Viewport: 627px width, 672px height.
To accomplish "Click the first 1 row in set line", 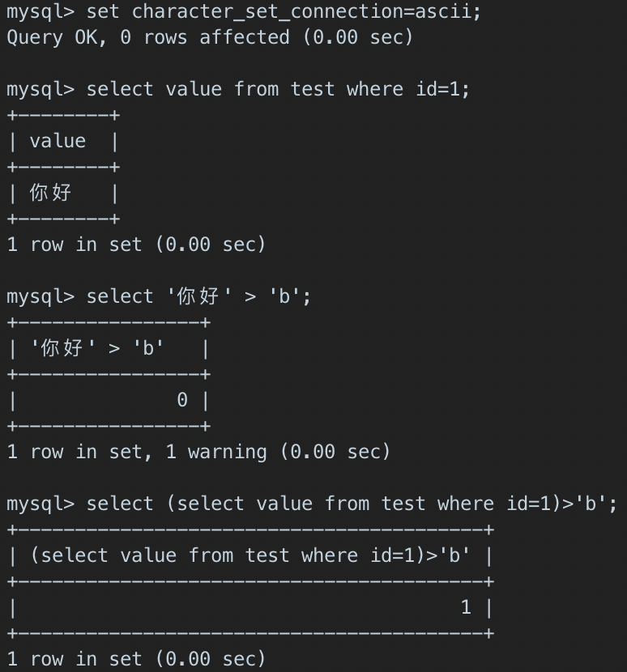I will pos(136,245).
